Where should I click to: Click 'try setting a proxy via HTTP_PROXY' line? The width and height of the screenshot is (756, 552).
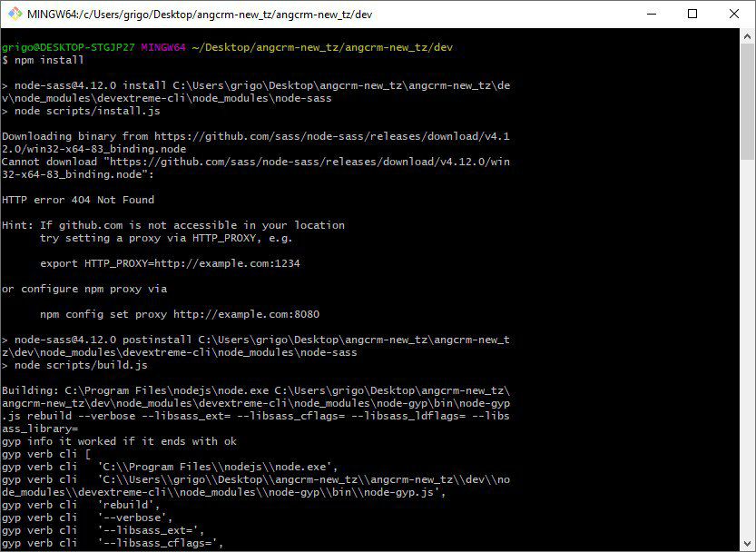pyautogui.click(x=166, y=238)
